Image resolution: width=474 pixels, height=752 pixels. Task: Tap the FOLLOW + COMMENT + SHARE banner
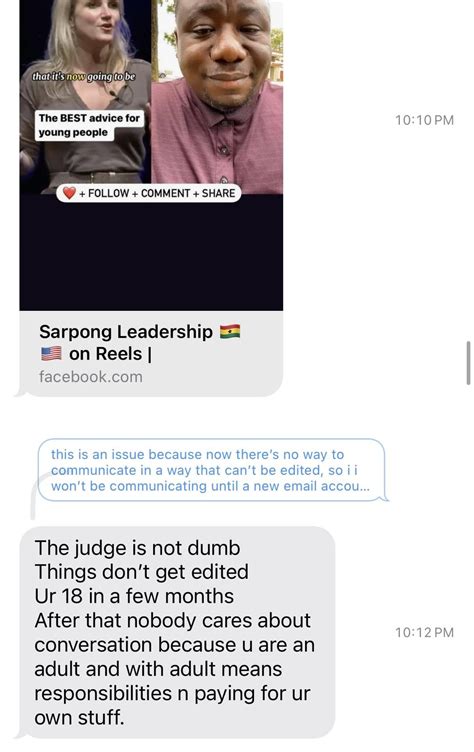149,193
